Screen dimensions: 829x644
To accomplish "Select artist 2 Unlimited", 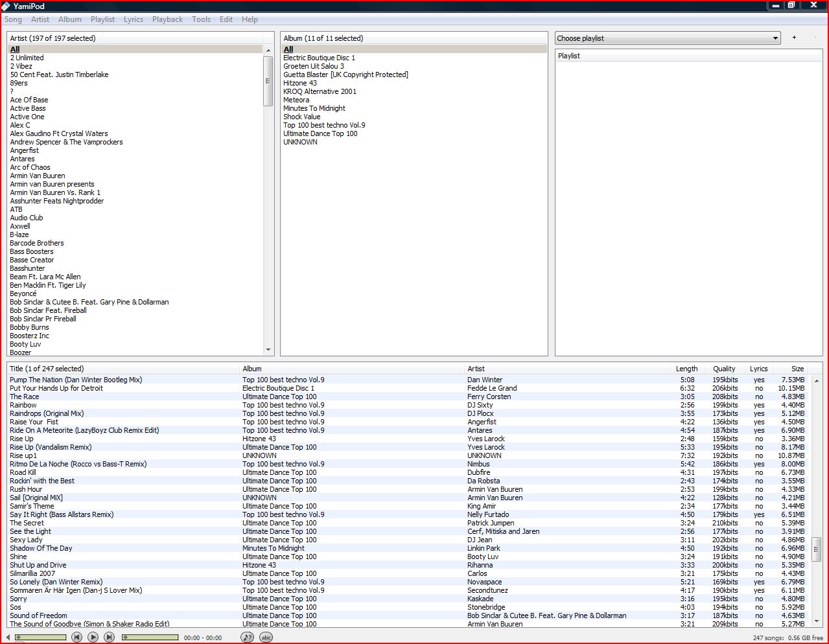I will click(27, 58).
